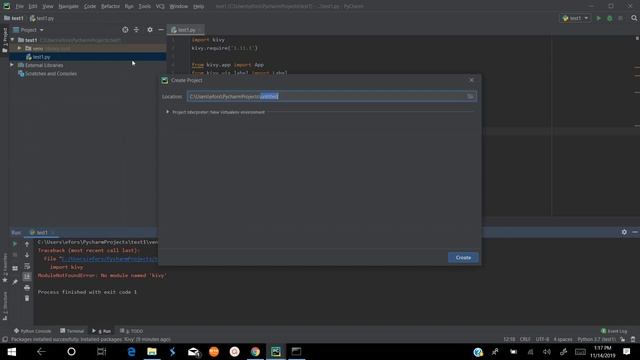640x360 pixels.
Task: Expand External Libraries node
Action: point(12,65)
